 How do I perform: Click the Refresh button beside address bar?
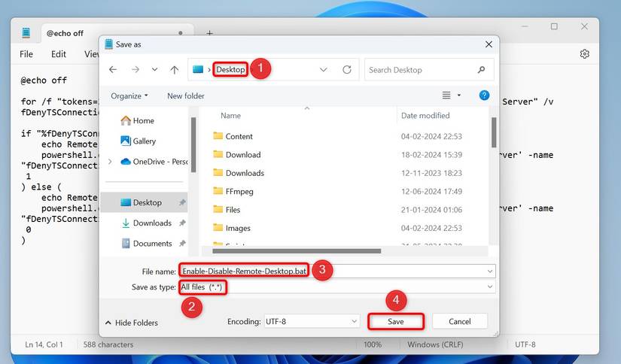[347, 70]
